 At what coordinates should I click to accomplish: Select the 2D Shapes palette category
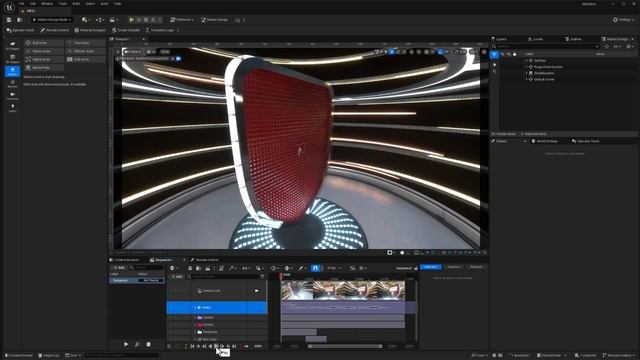12,59
